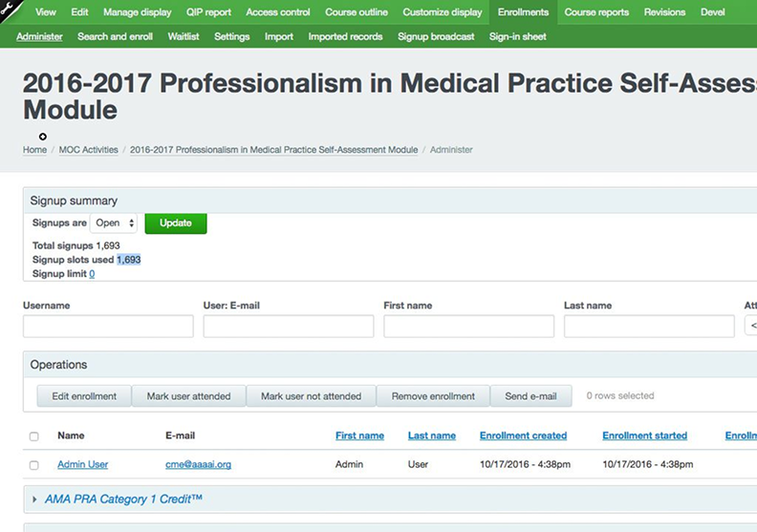Open the Enrollments tab

pos(523,12)
